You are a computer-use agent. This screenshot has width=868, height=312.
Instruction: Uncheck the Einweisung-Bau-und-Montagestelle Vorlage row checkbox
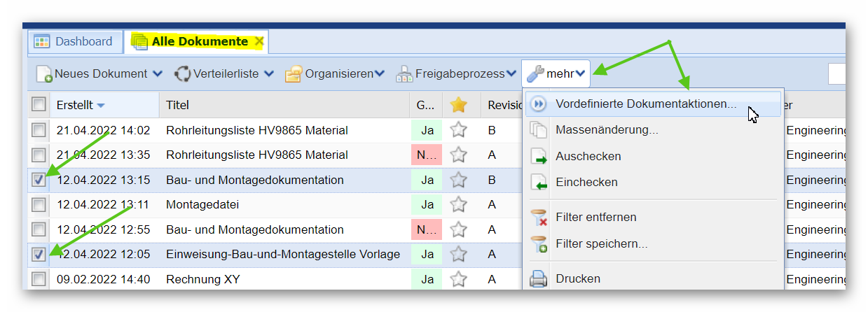coord(39,254)
